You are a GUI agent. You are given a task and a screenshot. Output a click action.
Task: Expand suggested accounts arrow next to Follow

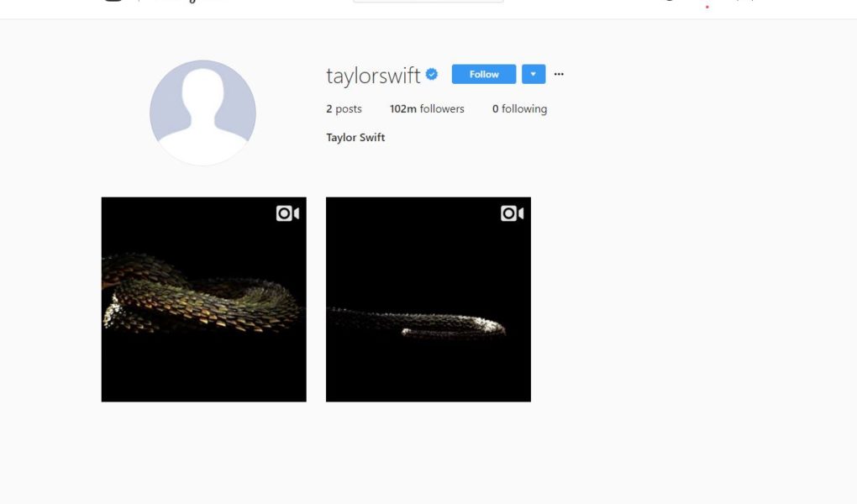534,74
